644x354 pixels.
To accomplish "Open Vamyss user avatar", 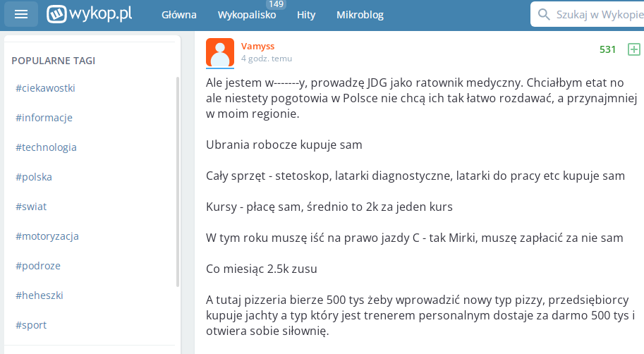I will [220, 53].
